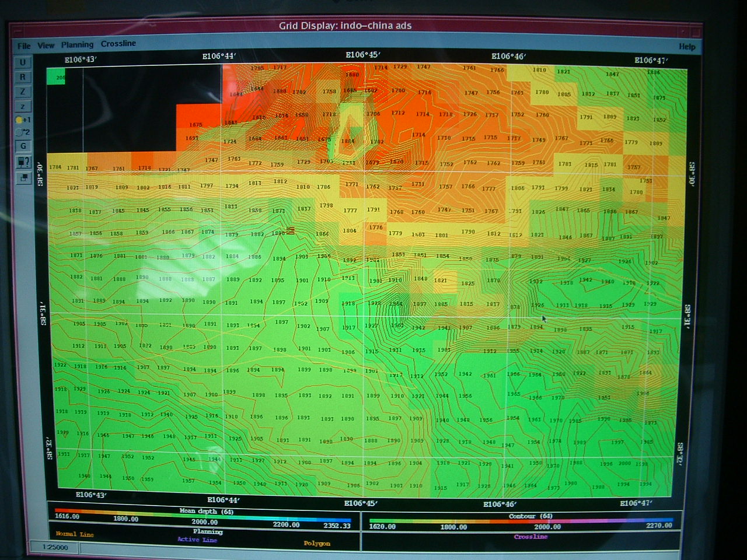Open the Crossline menu

pyautogui.click(x=118, y=44)
